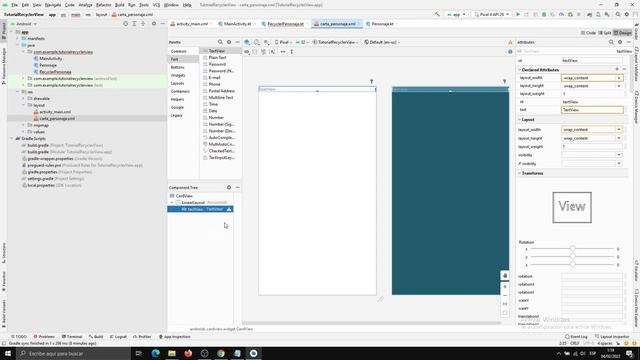Search the Palette with magnifier icon

tap(220, 42)
